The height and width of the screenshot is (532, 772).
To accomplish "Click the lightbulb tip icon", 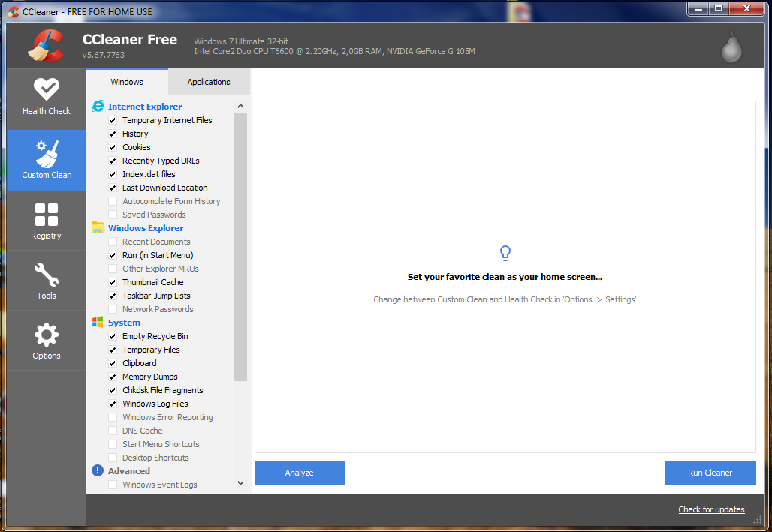I will click(505, 253).
